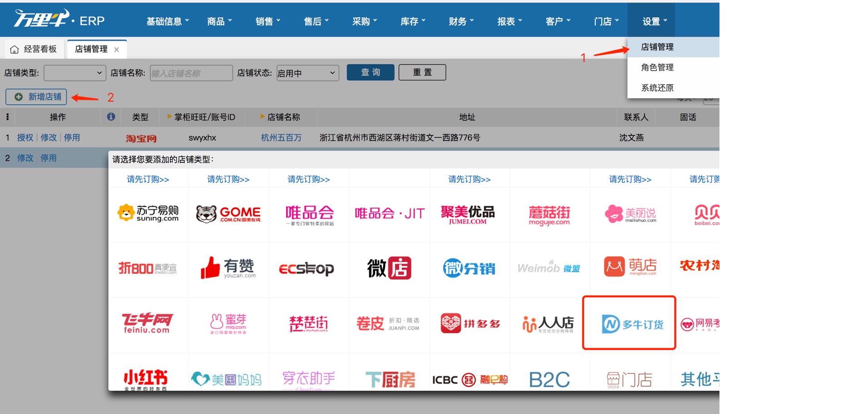Open 角色管理 from the 设置 menu
Screen dimensions: 868x414
click(658, 67)
